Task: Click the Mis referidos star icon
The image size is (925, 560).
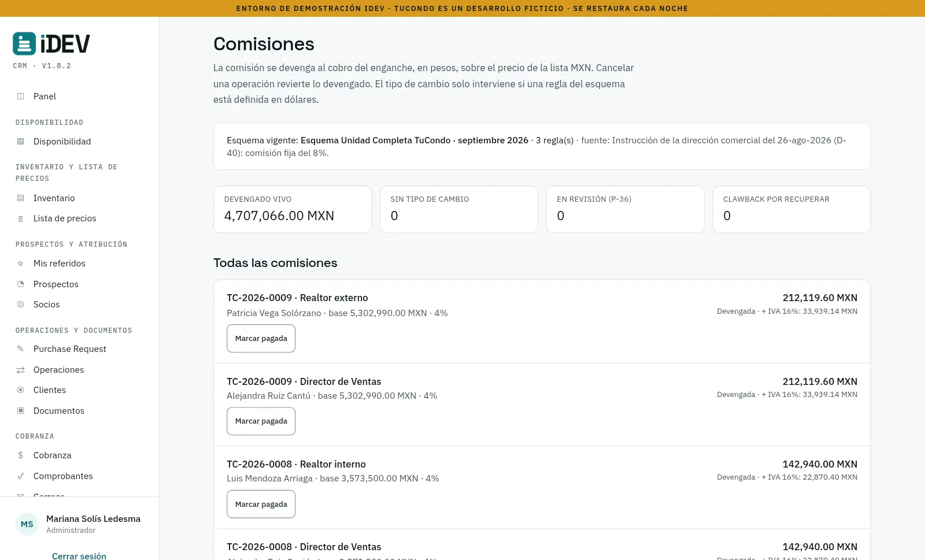Action: coord(21,264)
